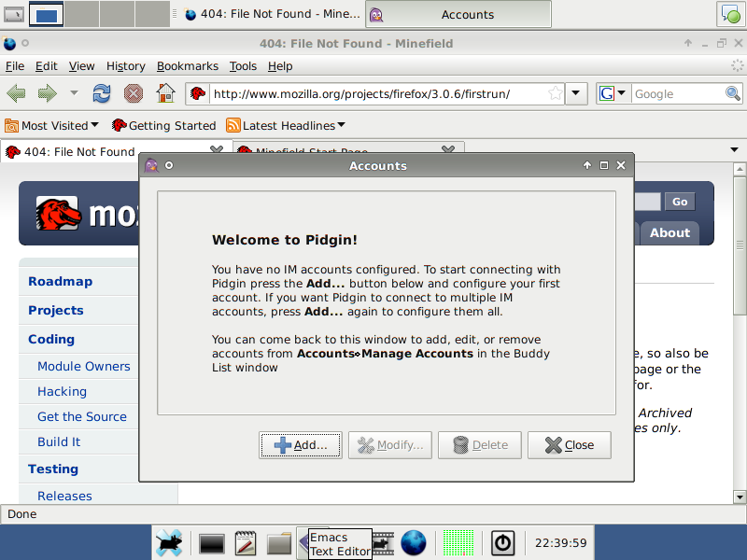Launch the notepad text editor icon

click(x=246, y=543)
